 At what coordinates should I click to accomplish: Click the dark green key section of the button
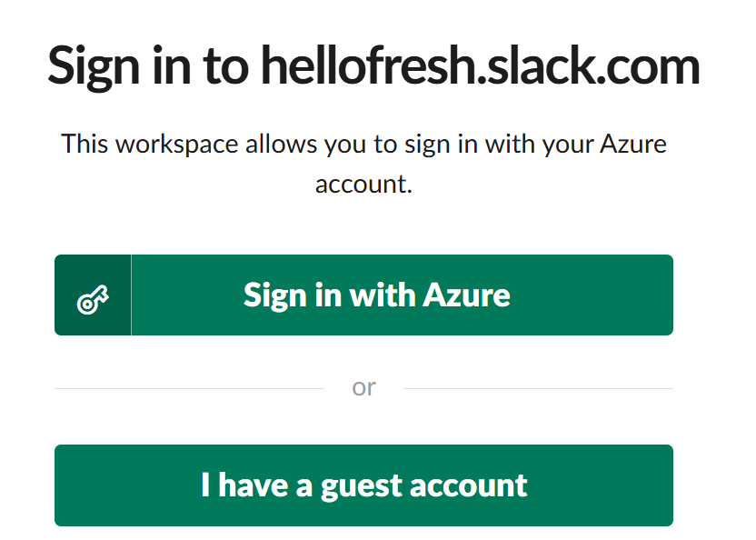click(x=92, y=295)
